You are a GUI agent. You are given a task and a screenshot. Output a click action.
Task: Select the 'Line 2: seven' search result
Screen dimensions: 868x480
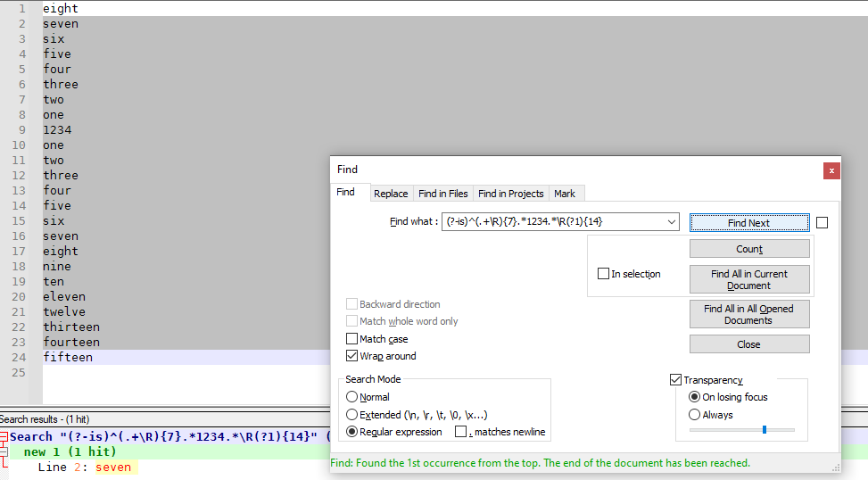coord(85,468)
